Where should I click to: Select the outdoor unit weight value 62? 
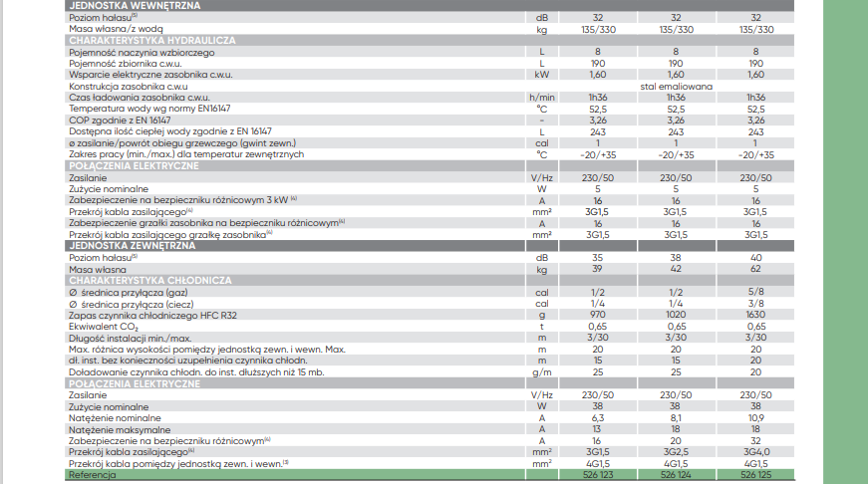click(x=755, y=269)
